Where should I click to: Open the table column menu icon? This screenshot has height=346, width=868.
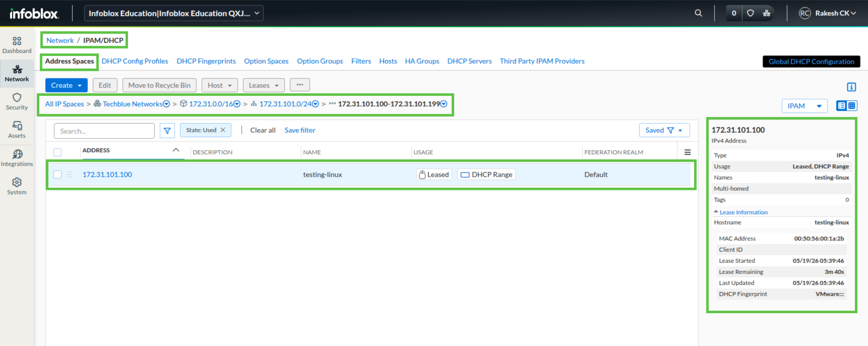coord(687,152)
